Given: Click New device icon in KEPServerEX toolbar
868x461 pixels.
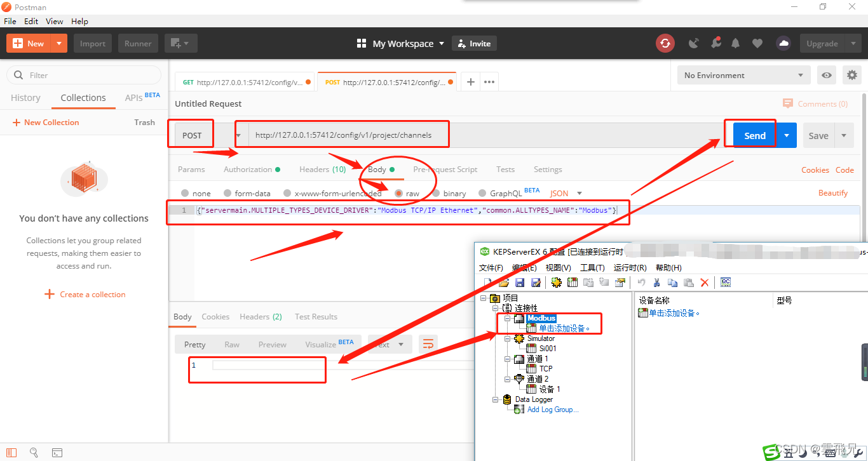Looking at the screenshot, I should pyautogui.click(x=573, y=283).
